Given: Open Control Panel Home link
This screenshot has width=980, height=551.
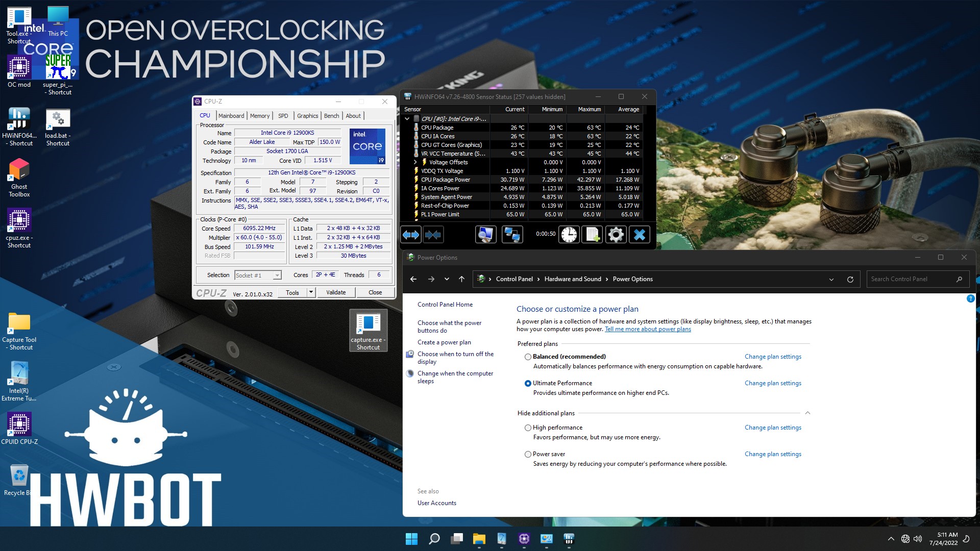Looking at the screenshot, I should coord(445,305).
